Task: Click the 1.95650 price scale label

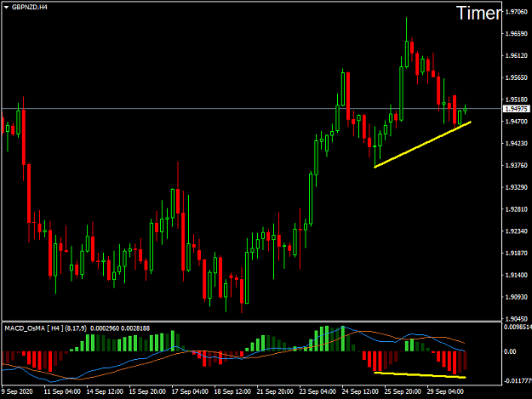Action: tap(517, 77)
